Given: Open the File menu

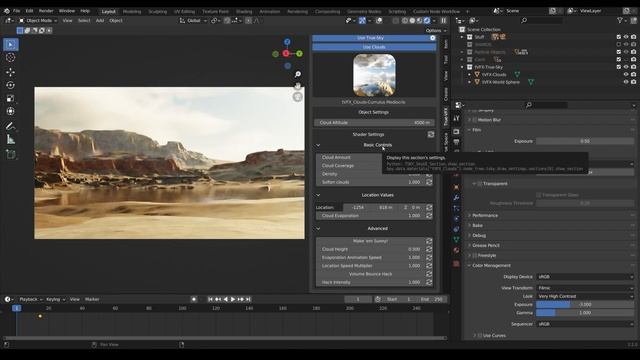Looking at the screenshot, I should 16,11.
